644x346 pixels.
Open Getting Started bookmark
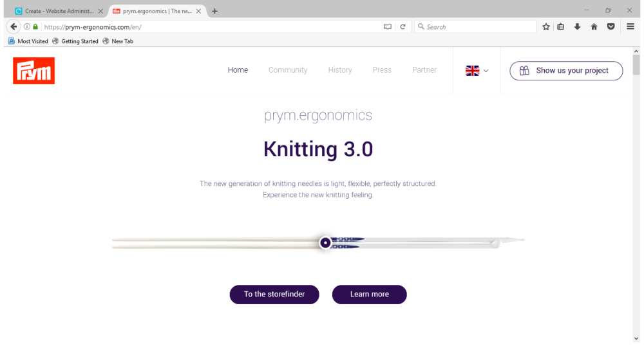[x=75, y=41]
